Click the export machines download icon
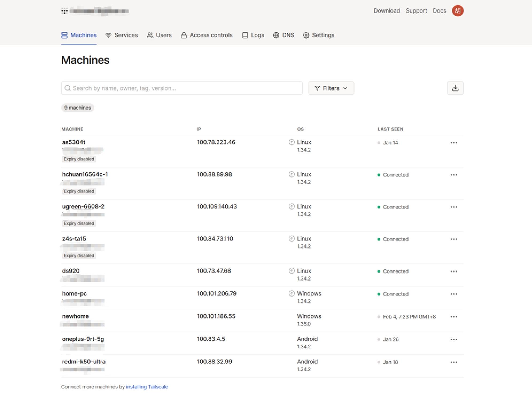532x398 pixels. pyautogui.click(x=455, y=88)
